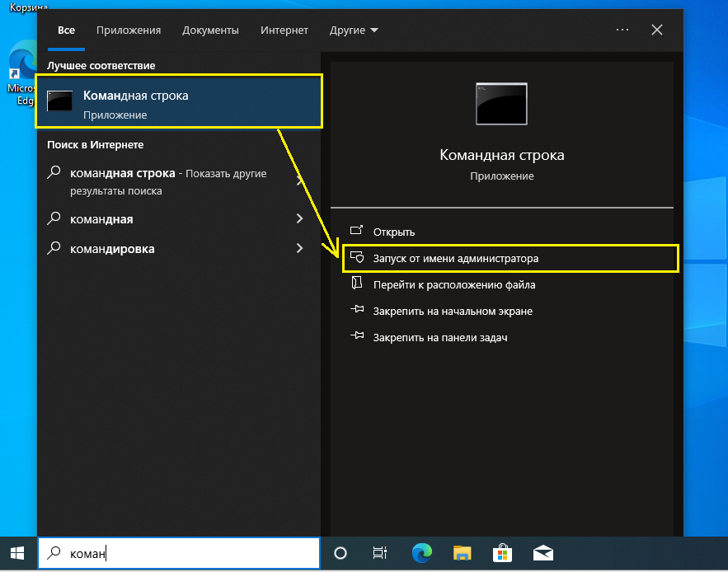Select the Все tab
The width and height of the screenshot is (728, 572).
66,30
